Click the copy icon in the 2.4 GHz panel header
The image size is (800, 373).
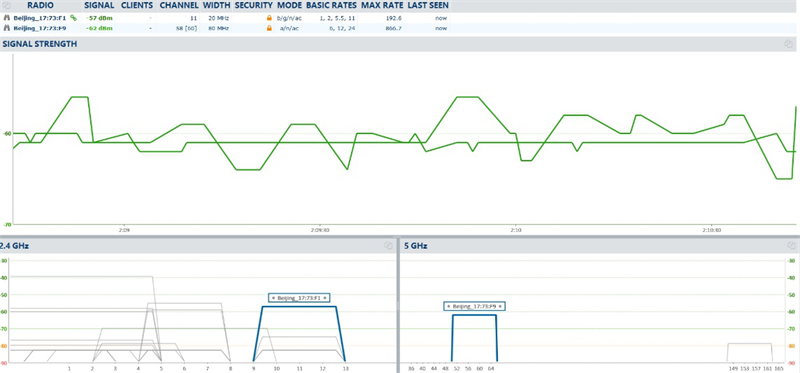388,245
